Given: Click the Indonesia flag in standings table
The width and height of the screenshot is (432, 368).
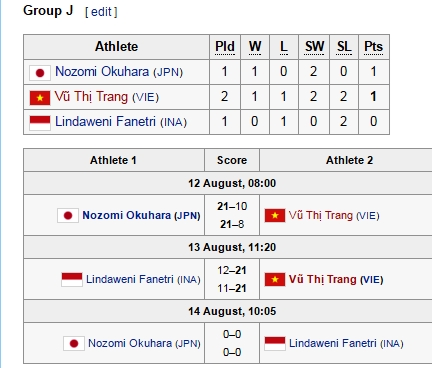Looking at the screenshot, I should pyautogui.click(x=40, y=123).
